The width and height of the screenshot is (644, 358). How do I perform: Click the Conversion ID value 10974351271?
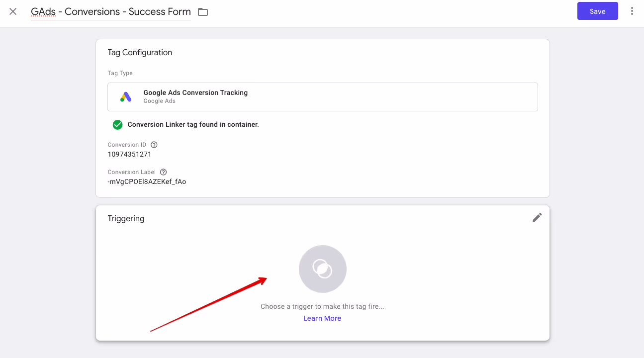pos(129,154)
